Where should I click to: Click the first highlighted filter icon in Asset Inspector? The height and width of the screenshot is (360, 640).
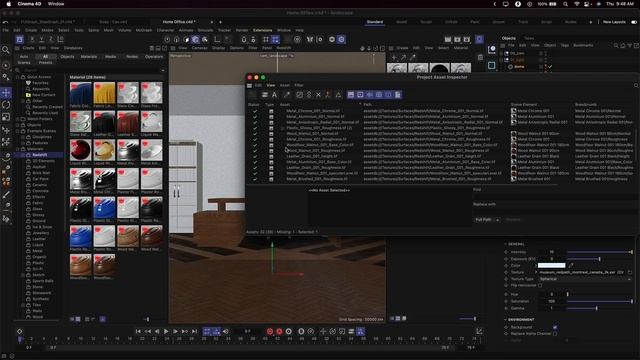coord(351,95)
